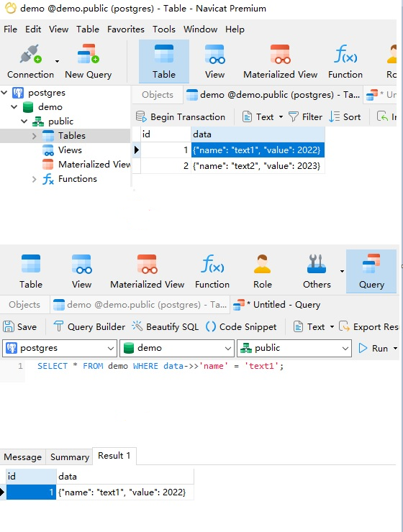Image resolution: width=403 pixels, height=532 pixels.
Task: Select the Query toolbar icon
Action: point(371,272)
